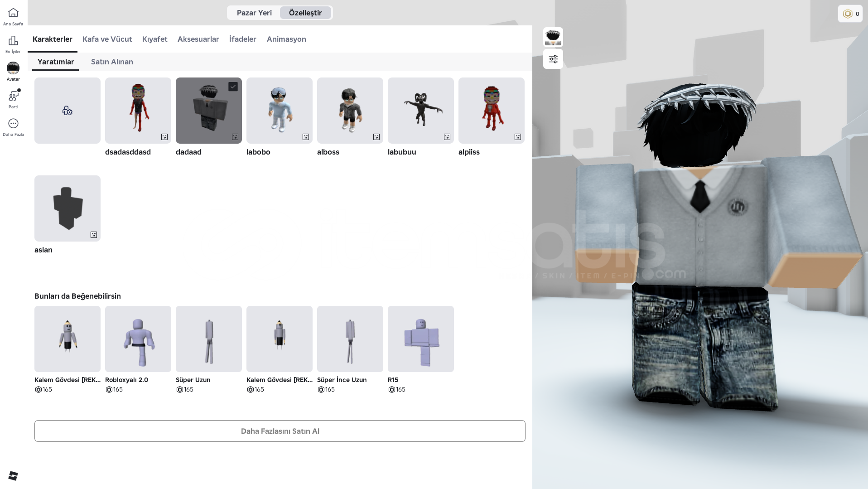Open edit icon on aslan outfit

coord(94,235)
